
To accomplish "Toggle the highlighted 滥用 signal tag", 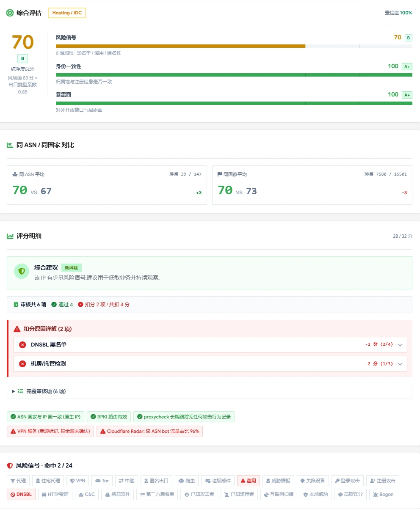I will point(249,481).
